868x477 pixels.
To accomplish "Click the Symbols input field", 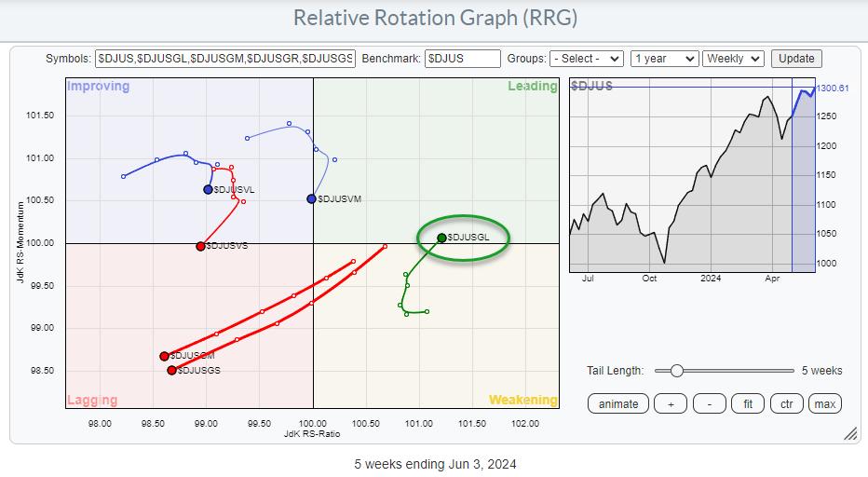I will 225,59.
